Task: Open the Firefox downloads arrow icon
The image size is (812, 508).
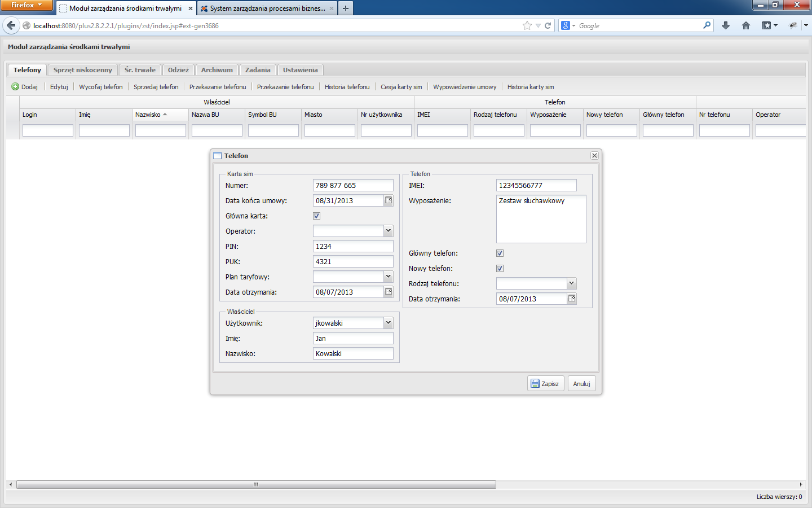Action: pos(726,25)
